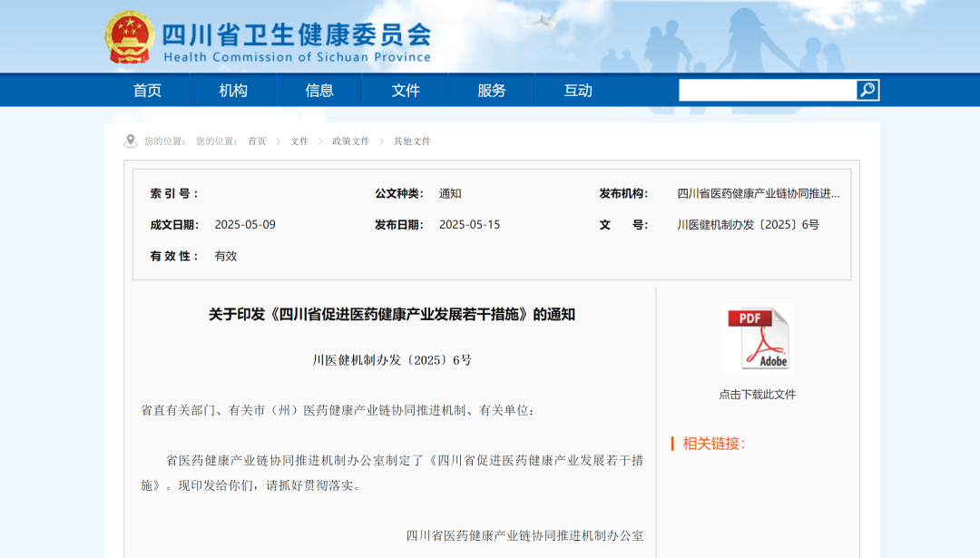
Task: Click the 点击下载此文件 download link
Action: click(x=759, y=394)
